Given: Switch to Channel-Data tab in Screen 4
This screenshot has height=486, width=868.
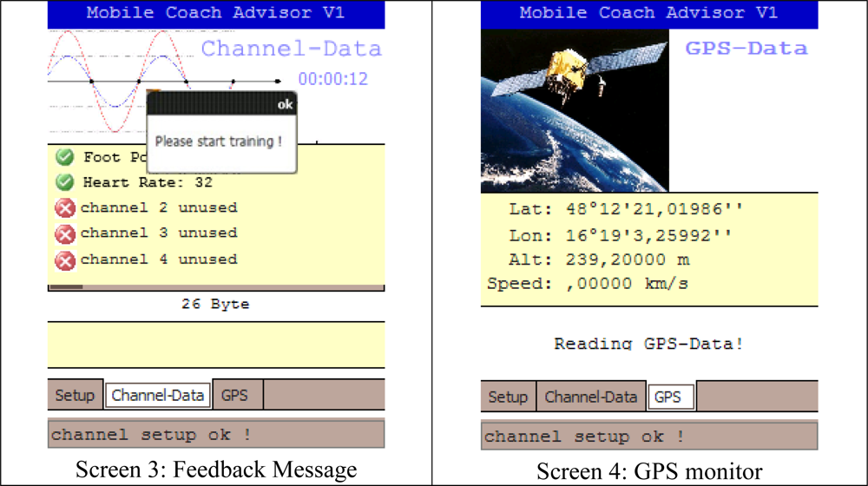Looking at the screenshot, I should click(591, 397).
